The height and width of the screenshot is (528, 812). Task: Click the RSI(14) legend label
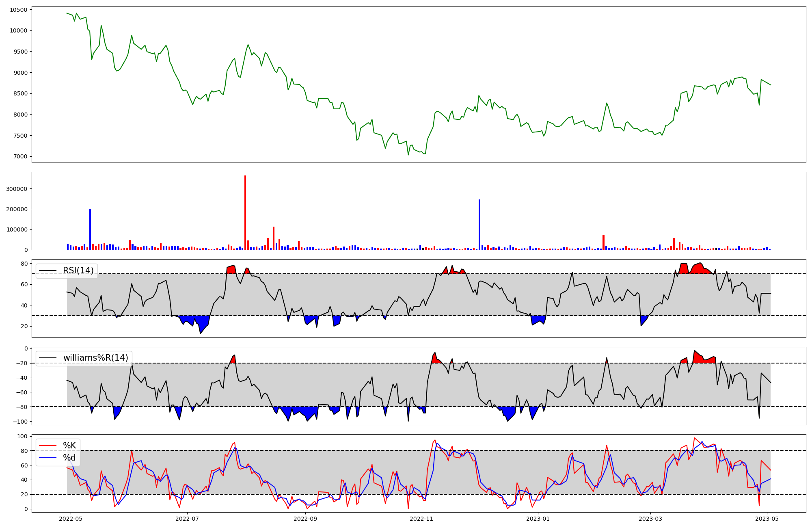[x=78, y=270]
